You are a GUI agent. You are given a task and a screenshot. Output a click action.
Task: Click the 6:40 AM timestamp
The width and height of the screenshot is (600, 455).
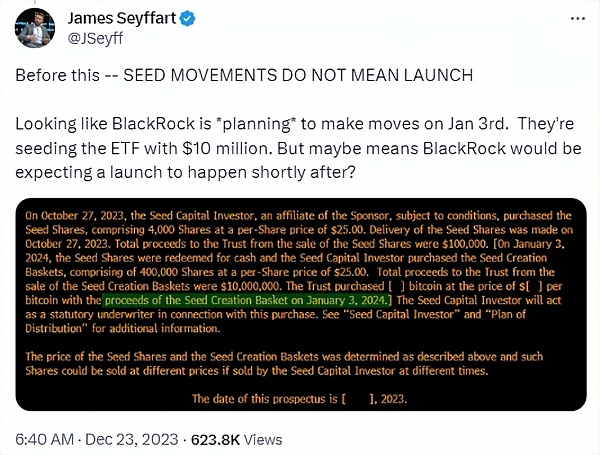[44, 439]
